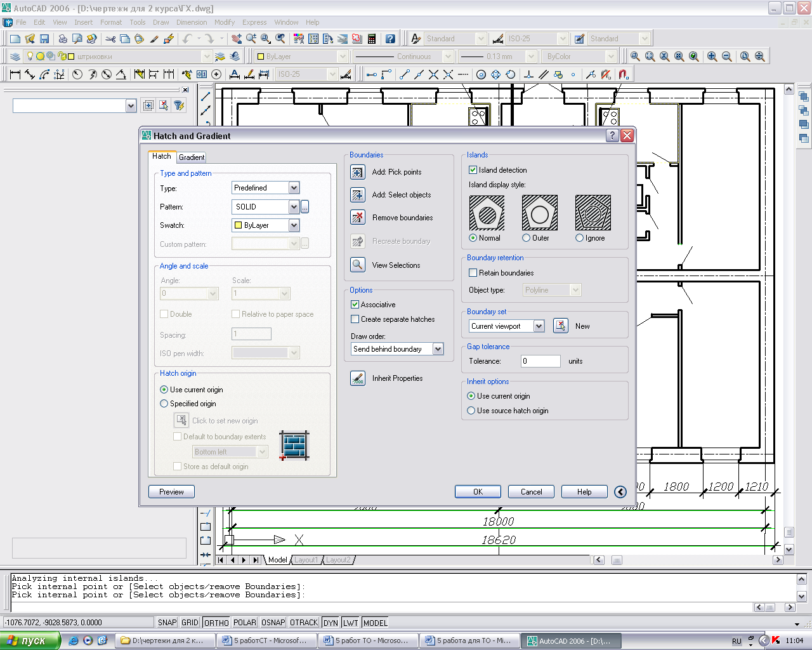Click the Text Style icon beside Standard

416,39
